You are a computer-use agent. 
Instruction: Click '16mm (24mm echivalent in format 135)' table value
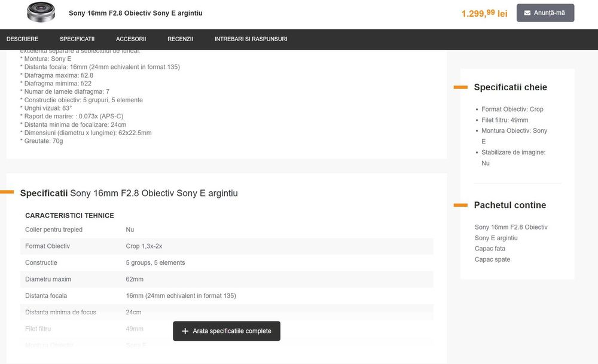click(181, 296)
